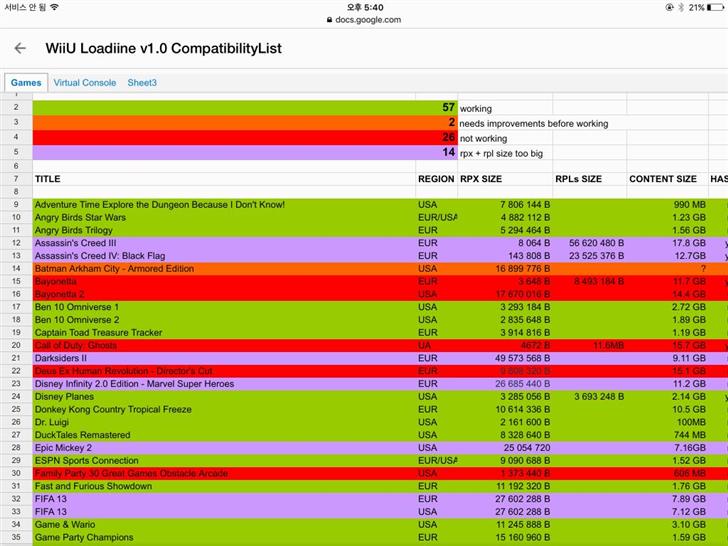
Task: Select row number 7 header
Action: (16, 179)
